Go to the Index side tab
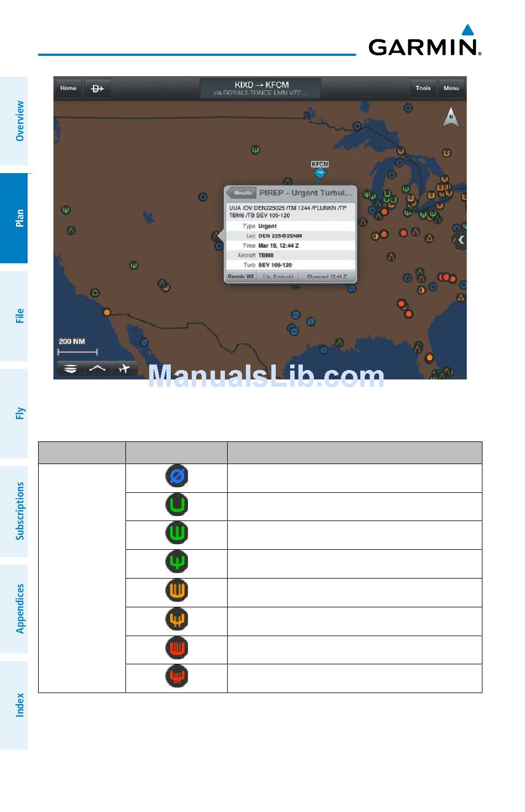The width and height of the screenshot is (525, 812). (x=19, y=705)
